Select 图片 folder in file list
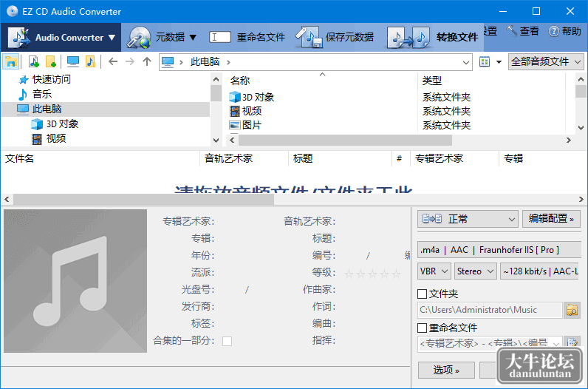588x389 pixels. pyautogui.click(x=252, y=125)
